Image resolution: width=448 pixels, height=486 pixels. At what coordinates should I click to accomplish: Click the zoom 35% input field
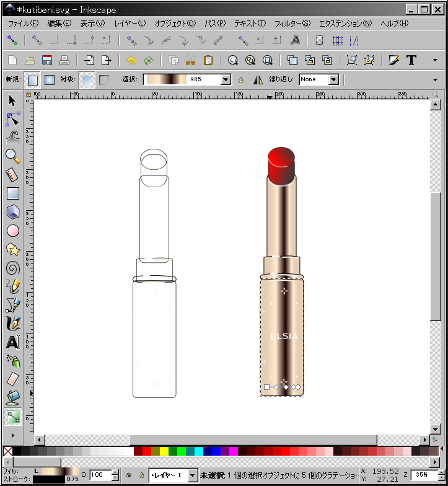(424, 475)
